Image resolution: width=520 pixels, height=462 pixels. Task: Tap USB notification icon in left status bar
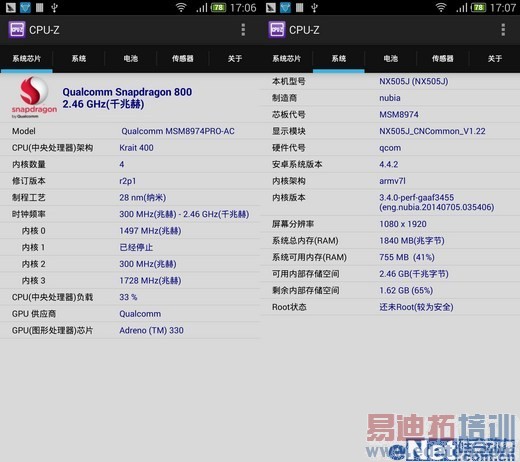tap(54, 7)
